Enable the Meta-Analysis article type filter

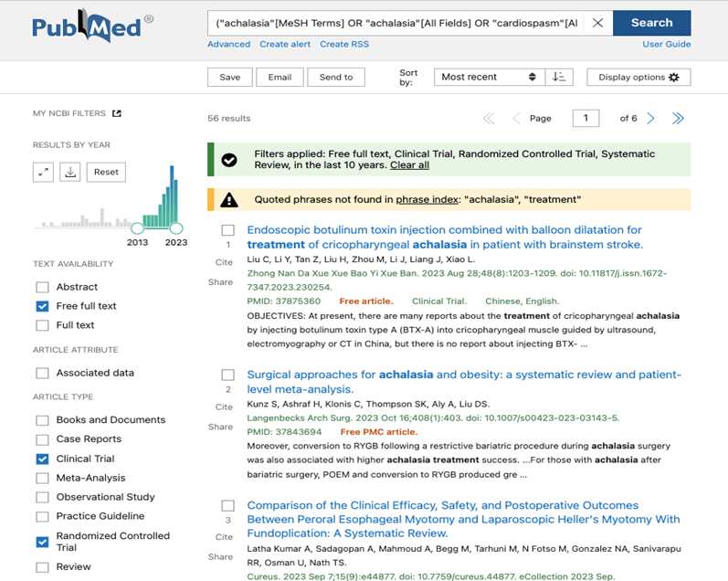42,478
